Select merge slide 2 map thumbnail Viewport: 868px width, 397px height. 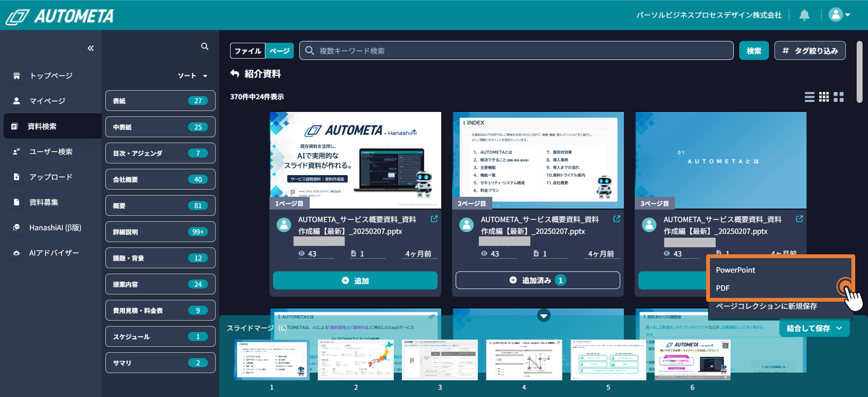click(x=356, y=360)
